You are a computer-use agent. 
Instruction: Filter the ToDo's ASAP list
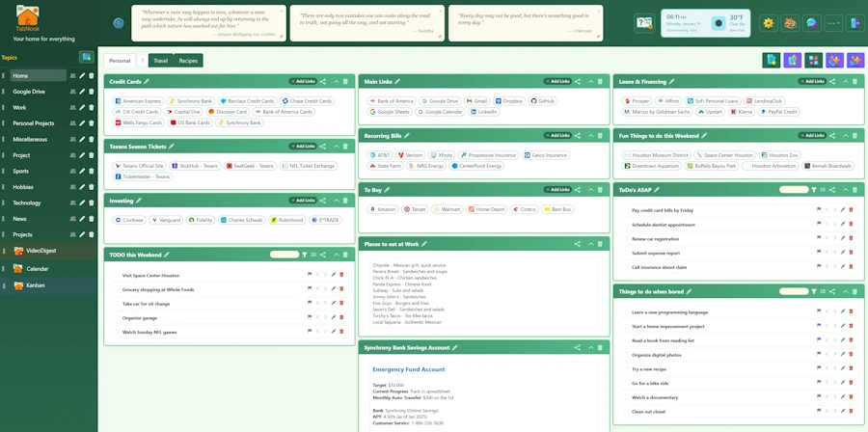point(814,190)
